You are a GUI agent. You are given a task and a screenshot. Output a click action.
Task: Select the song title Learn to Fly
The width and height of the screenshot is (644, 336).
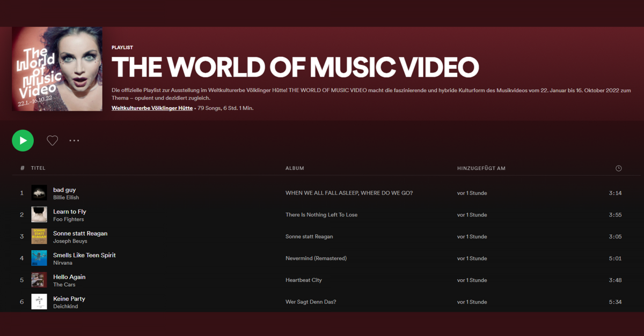pyautogui.click(x=69, y=211)
